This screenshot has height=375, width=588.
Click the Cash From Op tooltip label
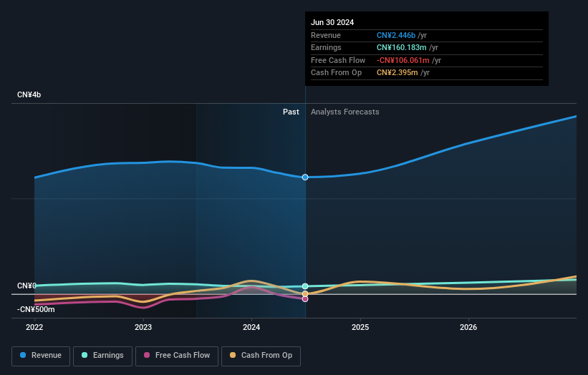point(337,73)
